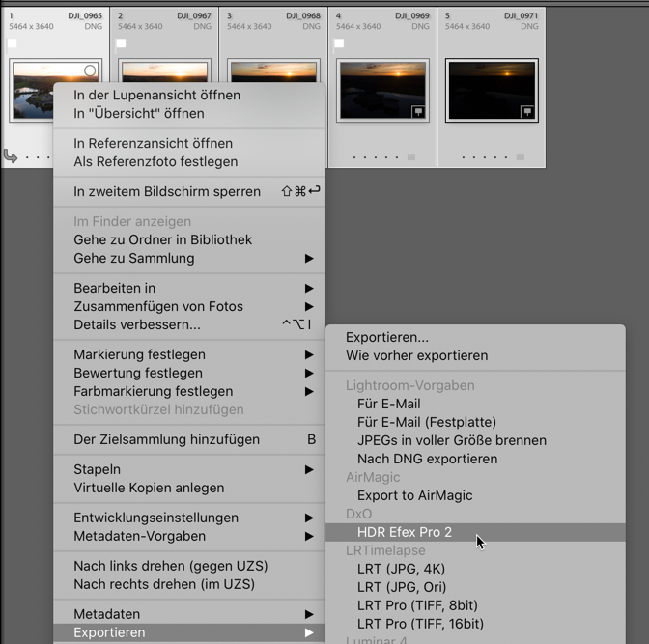Select HDR Efex Pro 2 export

coord(475,532)
